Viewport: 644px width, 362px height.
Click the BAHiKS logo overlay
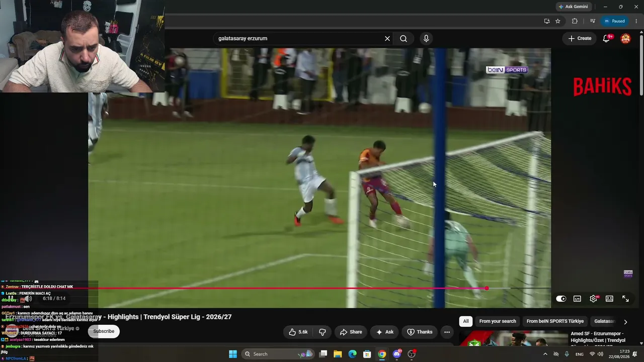tap(603, 86)
